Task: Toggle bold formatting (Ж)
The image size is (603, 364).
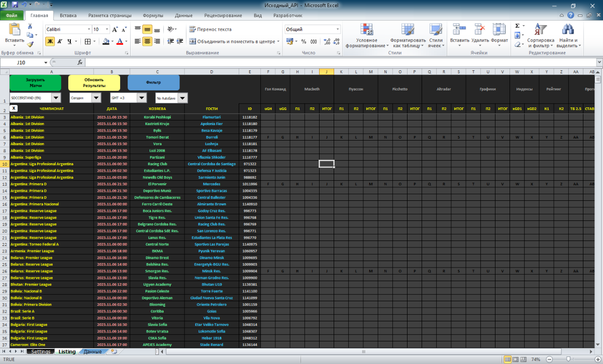Action: [50, 42]
